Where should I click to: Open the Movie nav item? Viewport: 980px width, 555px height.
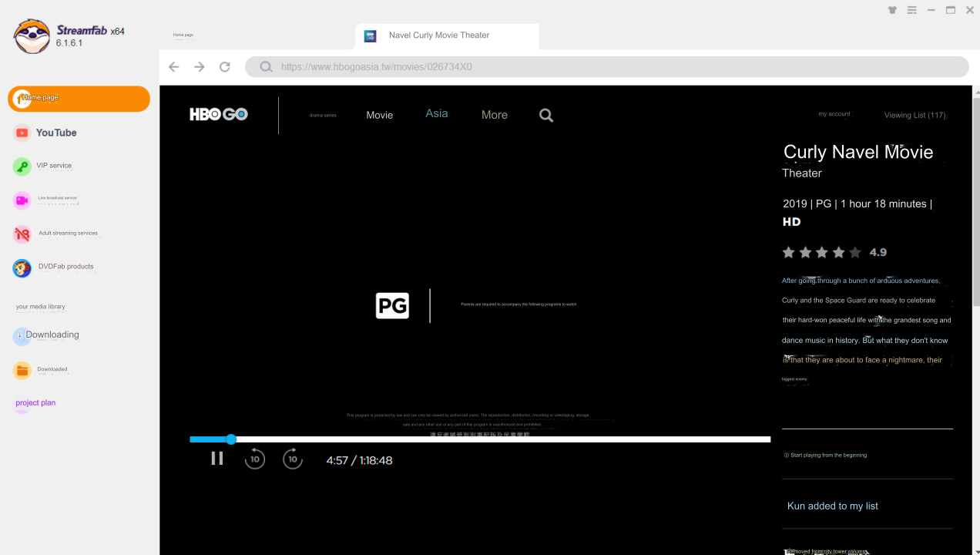(380, 115)
